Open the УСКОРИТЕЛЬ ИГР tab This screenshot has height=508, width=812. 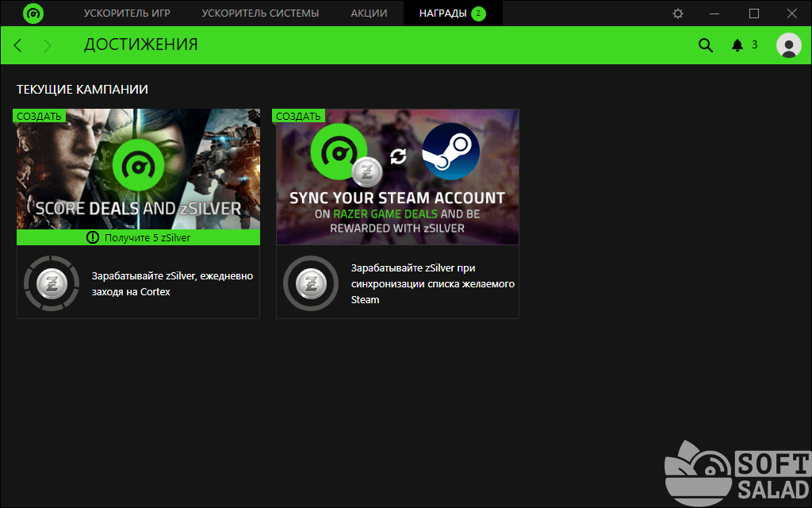tap(127, 13)
